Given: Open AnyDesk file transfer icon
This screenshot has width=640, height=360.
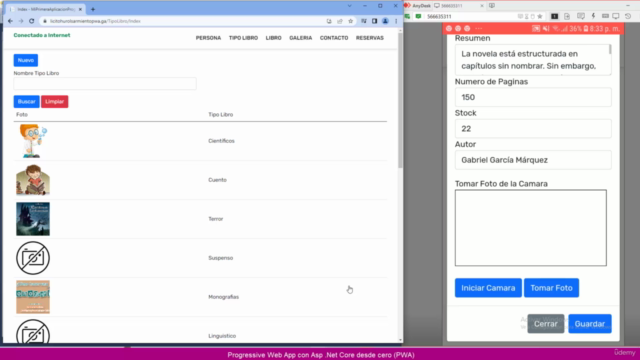Looking at the screenshot, I should click(567, 16).
